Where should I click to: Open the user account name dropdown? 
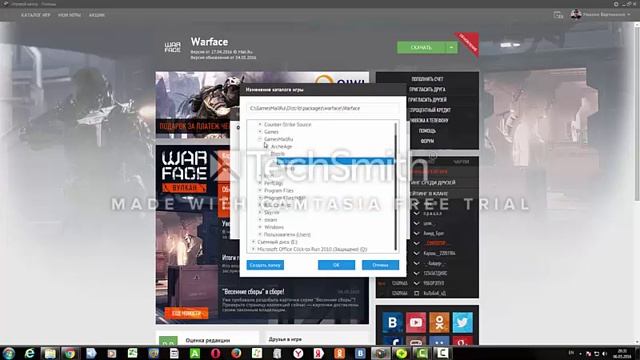(x=607, y=14)
